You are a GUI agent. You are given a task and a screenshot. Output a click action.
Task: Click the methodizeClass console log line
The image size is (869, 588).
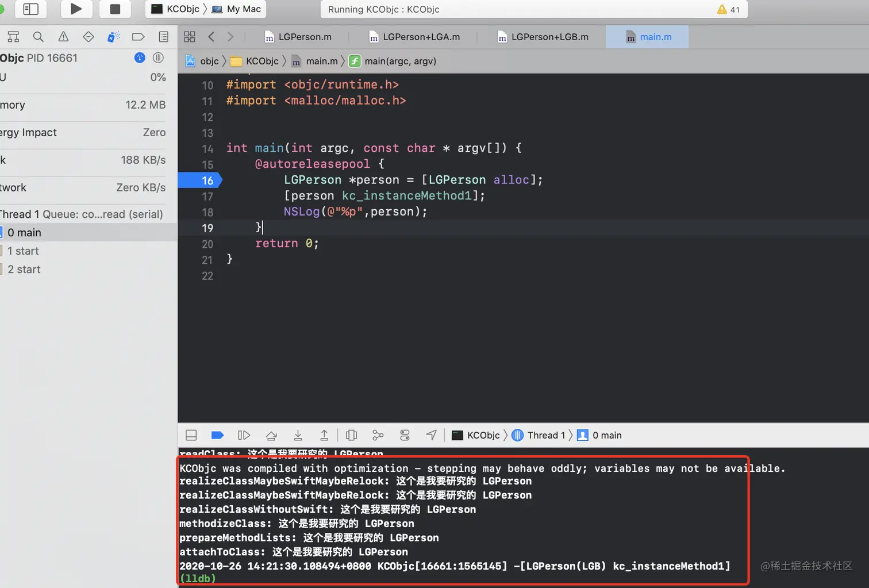tap(297, 524)
